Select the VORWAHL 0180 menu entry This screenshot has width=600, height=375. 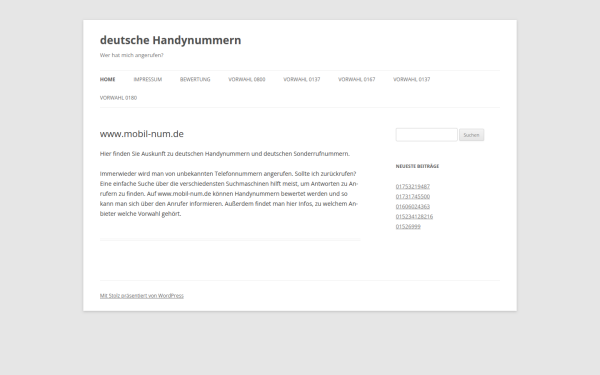point(118,98)
